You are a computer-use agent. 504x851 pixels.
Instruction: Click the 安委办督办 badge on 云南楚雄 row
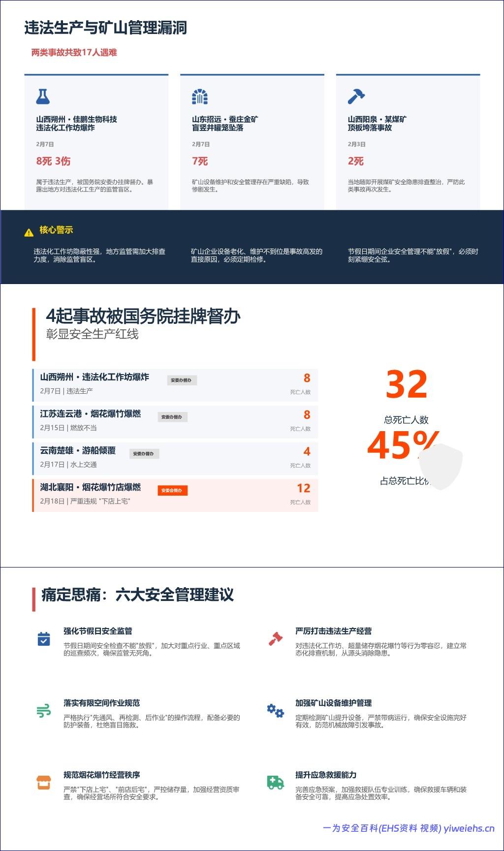tap(144, 454)
